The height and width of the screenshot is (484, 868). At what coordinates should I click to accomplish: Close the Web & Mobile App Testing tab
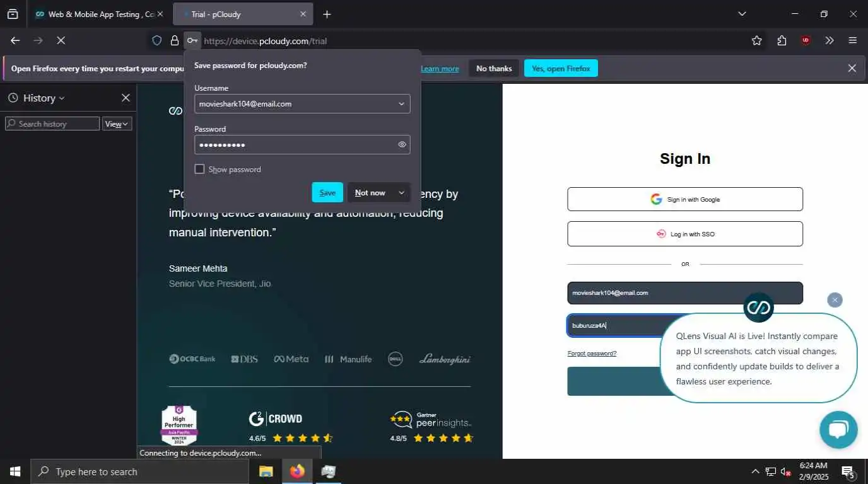pos(160,14)
